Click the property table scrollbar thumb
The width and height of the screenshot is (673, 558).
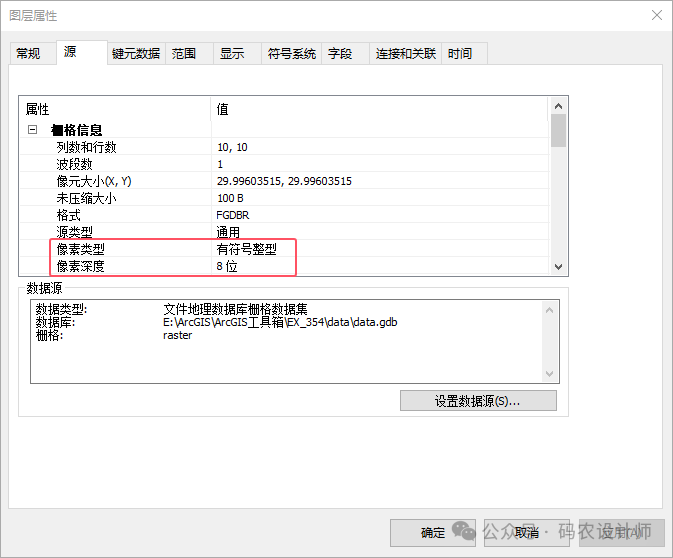pyautogui.click(x=558, y=131)
